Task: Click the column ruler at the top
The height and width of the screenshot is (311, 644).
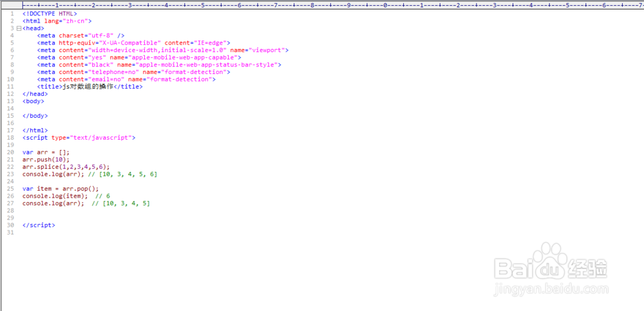Action: (x=333, y=6)
